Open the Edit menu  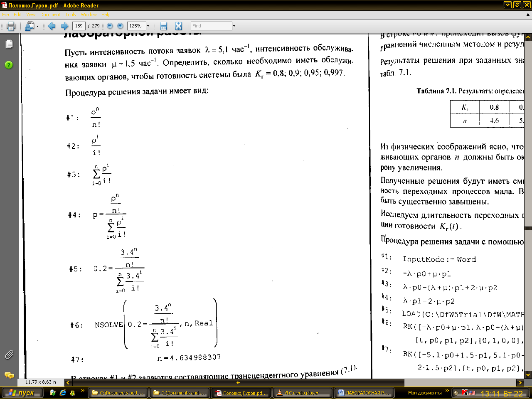(17, 15)
